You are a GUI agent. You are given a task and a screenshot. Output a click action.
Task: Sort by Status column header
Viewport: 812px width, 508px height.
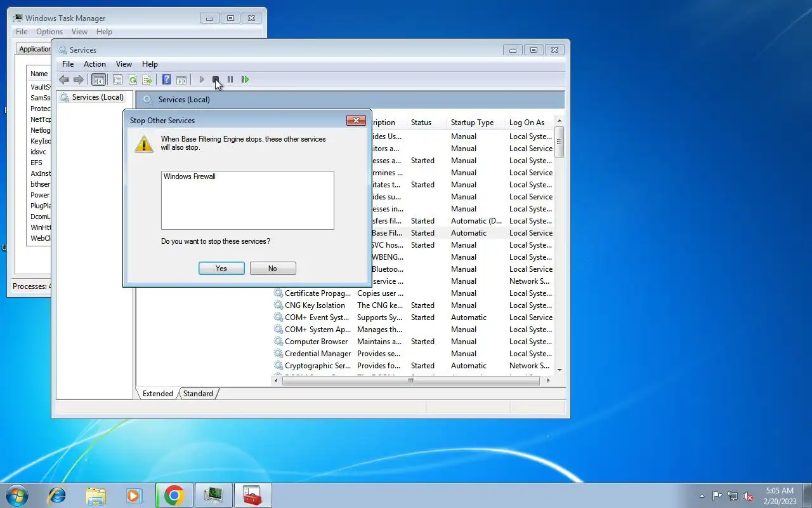(x=426, y=123)
